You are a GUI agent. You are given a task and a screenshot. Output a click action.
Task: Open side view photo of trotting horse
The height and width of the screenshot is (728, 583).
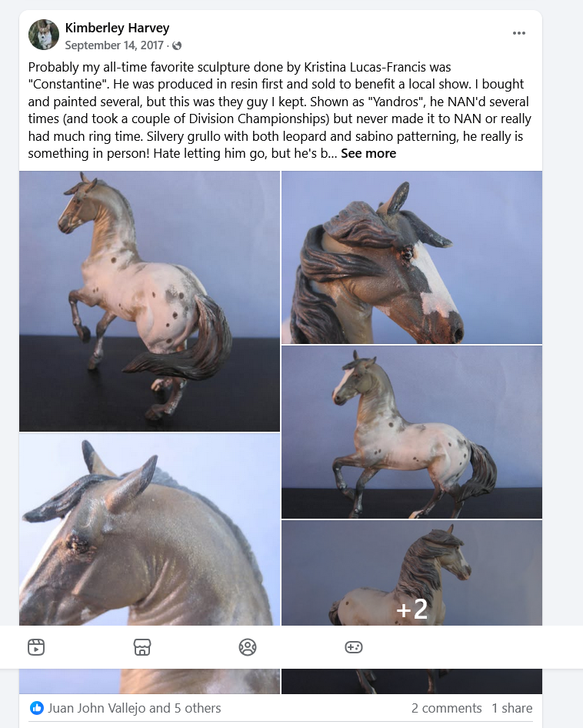[x=411, y=432]
